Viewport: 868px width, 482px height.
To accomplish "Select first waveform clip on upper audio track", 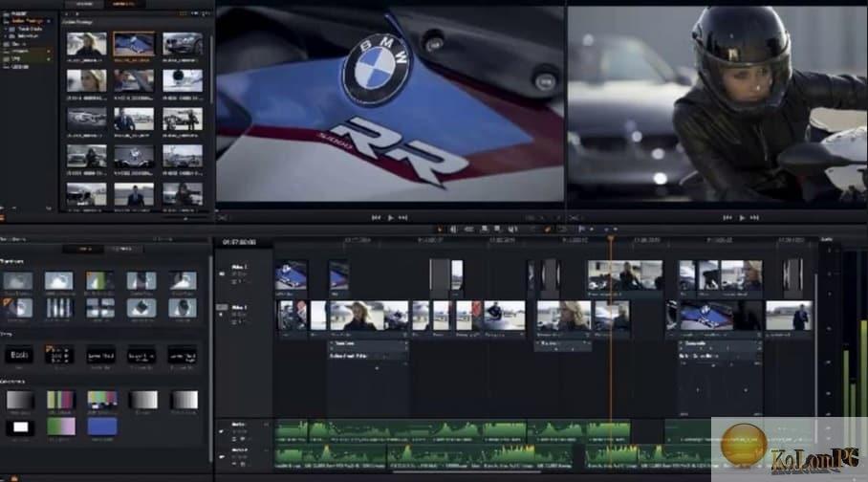I will (x=292, y=431).
